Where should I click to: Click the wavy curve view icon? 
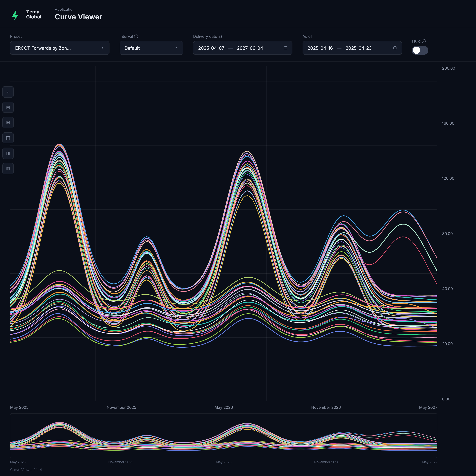click(x=8, y=92)
